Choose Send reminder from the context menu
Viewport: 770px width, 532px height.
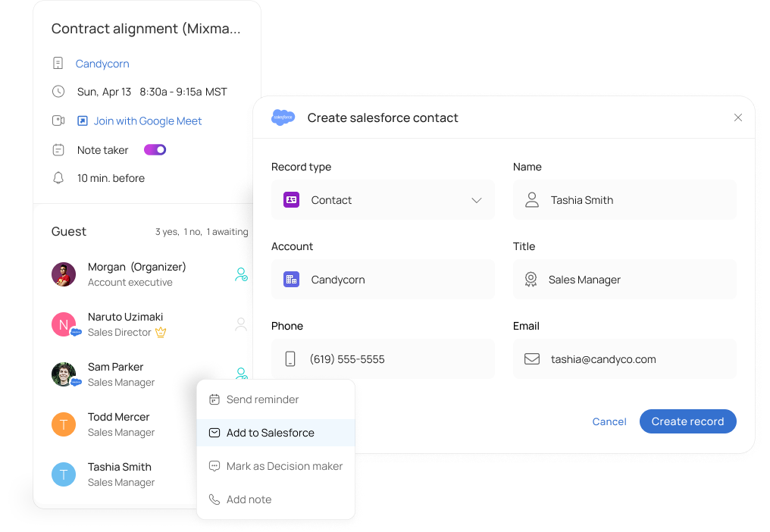tap(276, 399)
